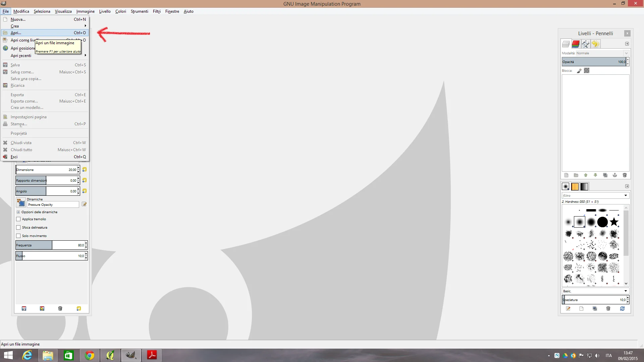Duplicate layer icon in layers panel
This screenshot has height=362, width=644.
point(605,175)
